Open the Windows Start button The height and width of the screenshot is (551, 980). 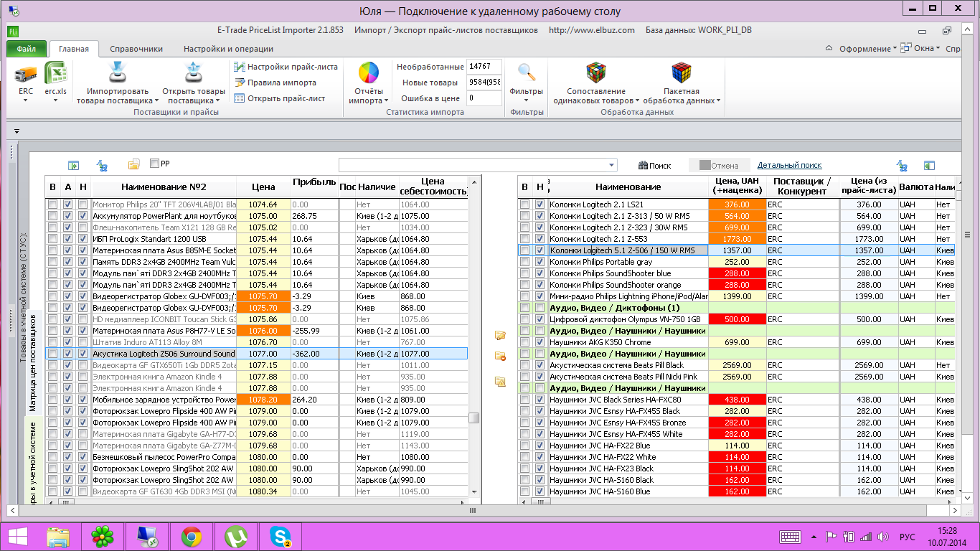(17, 537)
